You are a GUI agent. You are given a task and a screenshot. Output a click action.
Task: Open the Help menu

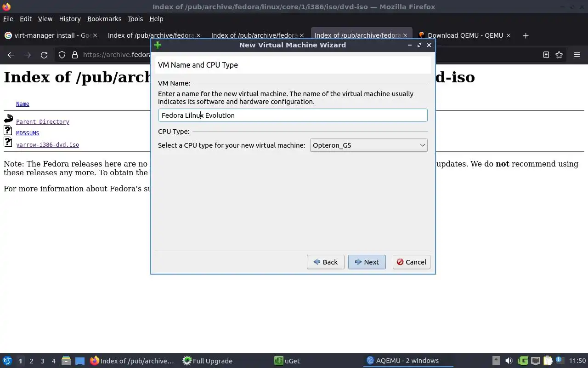pos(156,19)
